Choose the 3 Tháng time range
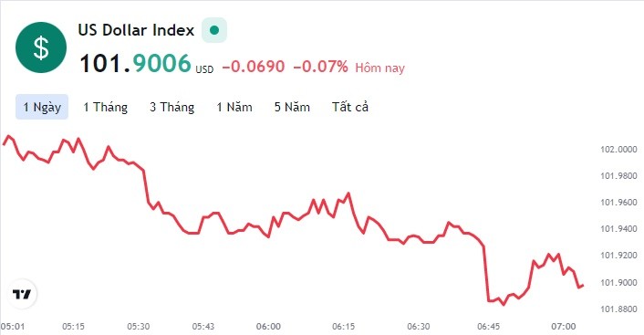Viewport: 644px width, 335px height. 172,107
